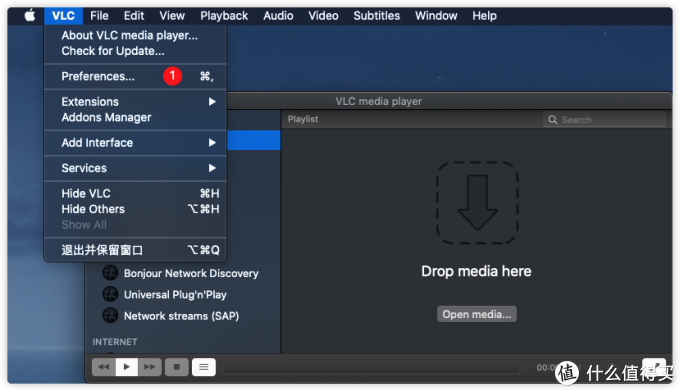Open the View menu
Screen dimensions: 680x391
172,16
